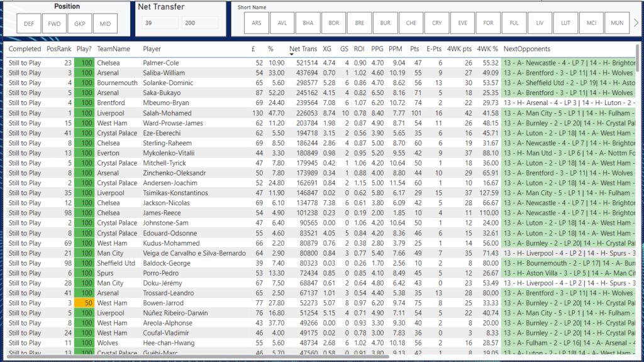644x362 pixels.
Task: Sort by PPG column header
Action: [377, 48]
